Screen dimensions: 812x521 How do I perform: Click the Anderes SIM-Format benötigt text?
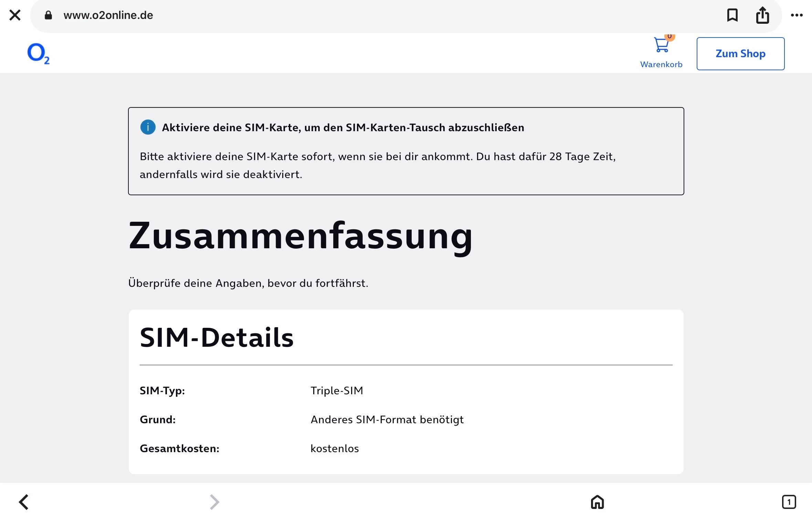(x=387, y=420)
